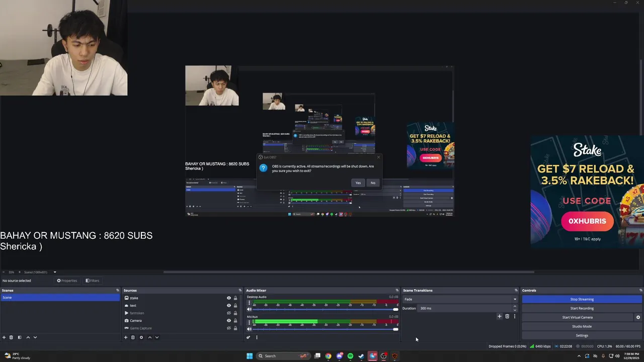Select the farmsken source row
This screenshot has height=362, width=644.
click(182, 313)
